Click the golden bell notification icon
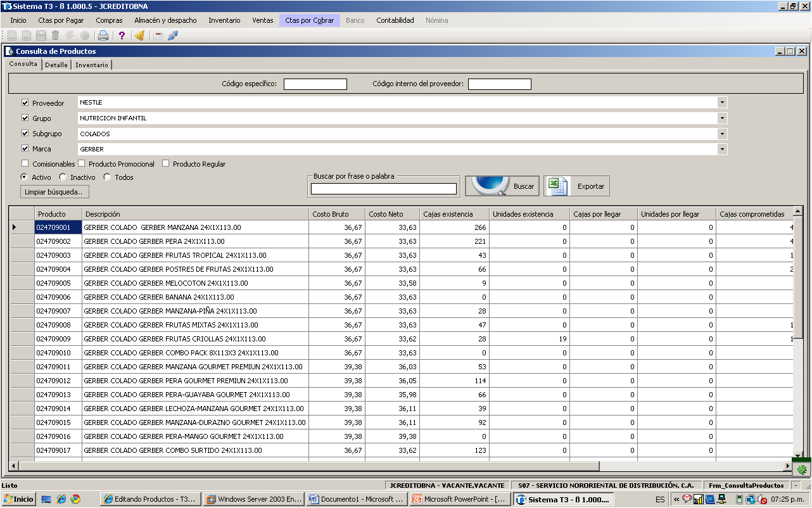This screenshot has height=508, width=812. [140, 35]
